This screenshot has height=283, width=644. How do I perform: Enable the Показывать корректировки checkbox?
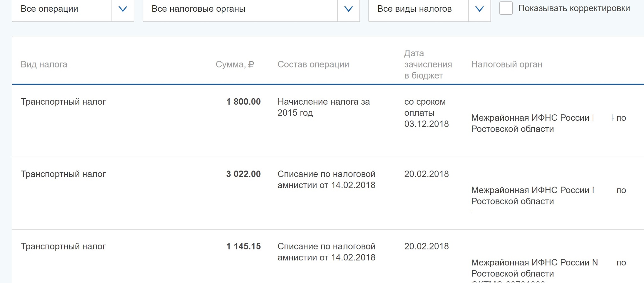pos(506,9)
